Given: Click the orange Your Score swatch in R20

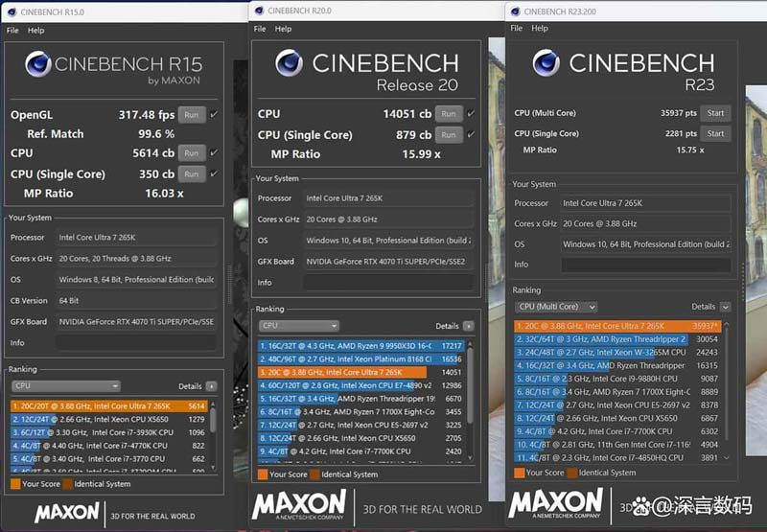Looking at the screenshot, I should coord(264,474).
